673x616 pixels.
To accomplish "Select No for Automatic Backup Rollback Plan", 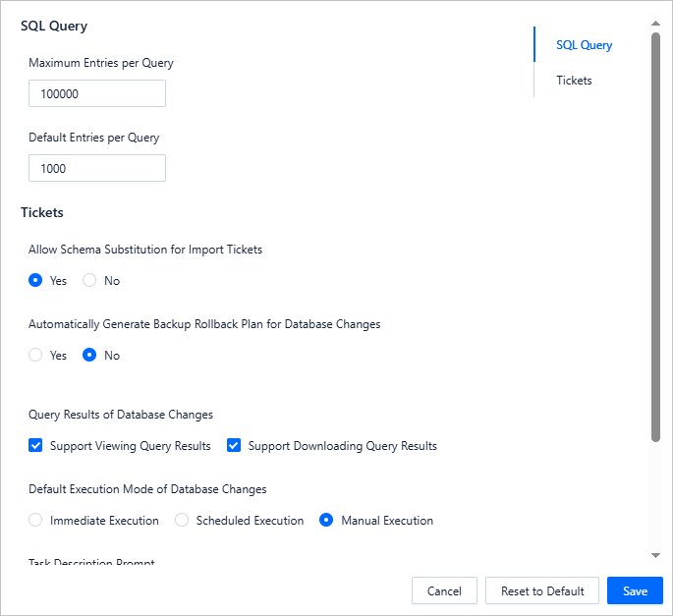I will 90,356.
